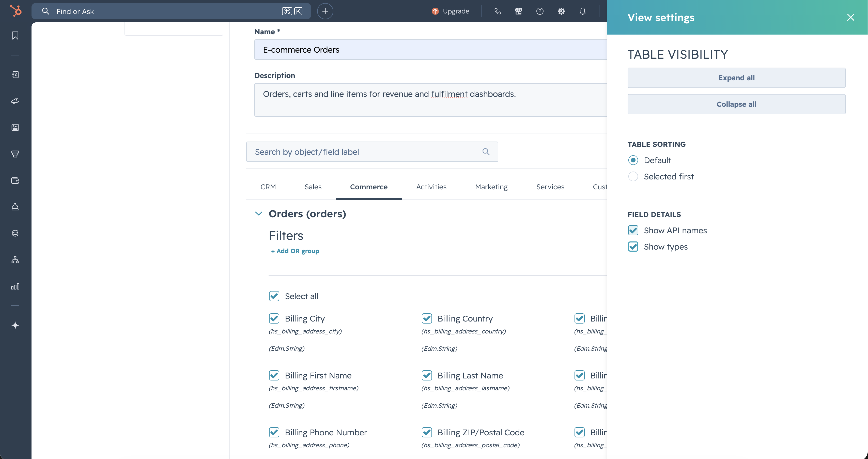The height and width of the screenshot is (459, 868).
Task: Click search icon in object/field search box
Action: 486,152
